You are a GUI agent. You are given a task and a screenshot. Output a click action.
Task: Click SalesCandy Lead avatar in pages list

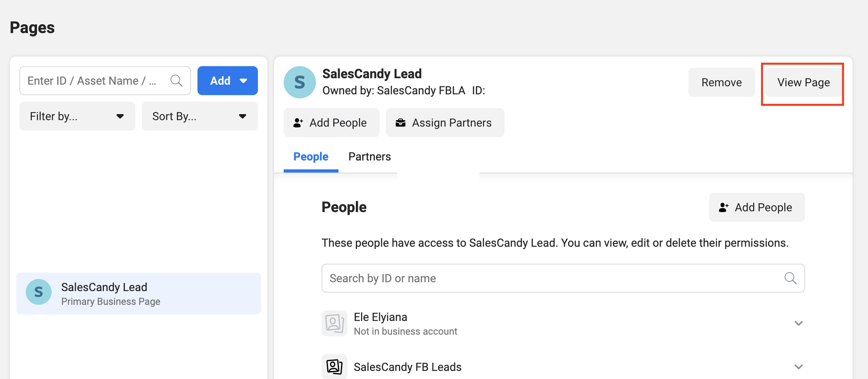coord(39,292)
